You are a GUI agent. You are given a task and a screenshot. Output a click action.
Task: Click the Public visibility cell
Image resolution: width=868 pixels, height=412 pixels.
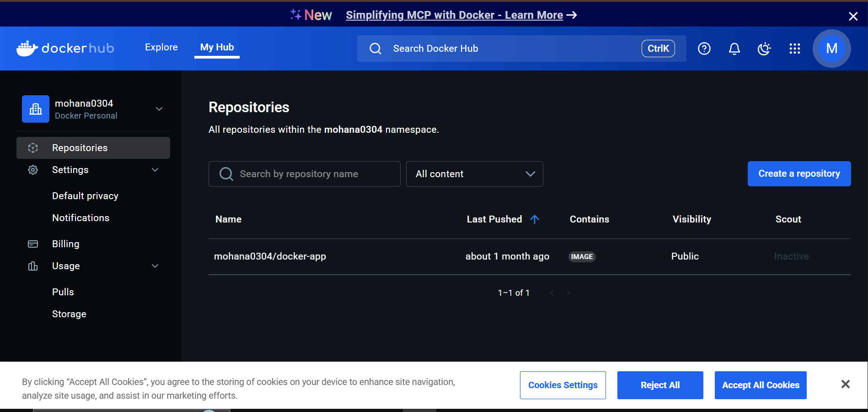tap(685, 256)
